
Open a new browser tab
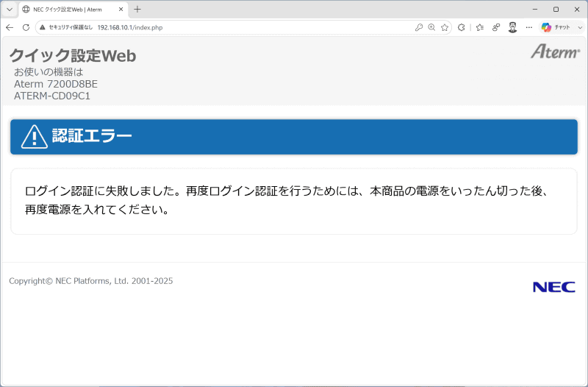point(137,10)
